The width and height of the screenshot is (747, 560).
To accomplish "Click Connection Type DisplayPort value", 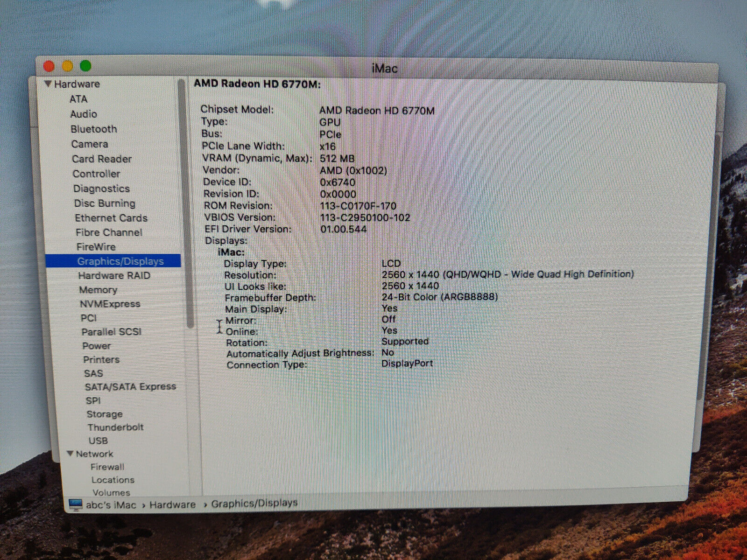I will point(407,363).
